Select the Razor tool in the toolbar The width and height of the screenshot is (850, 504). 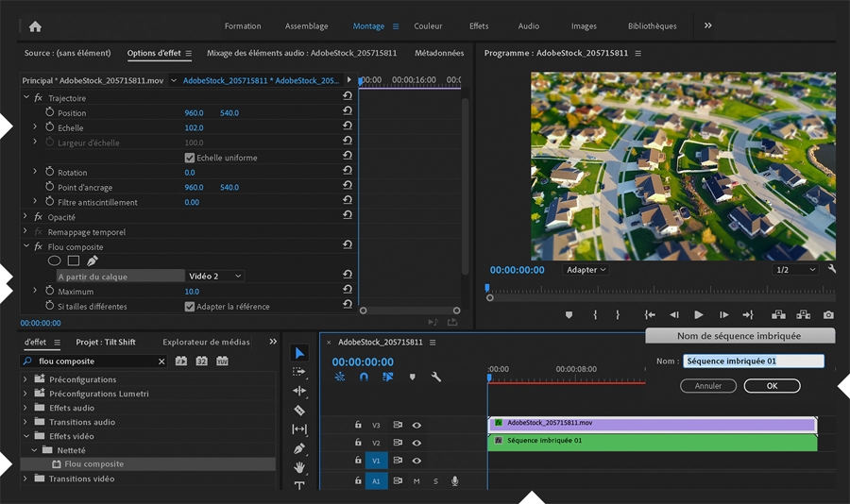pyautogui.click(x=299, y=411)
